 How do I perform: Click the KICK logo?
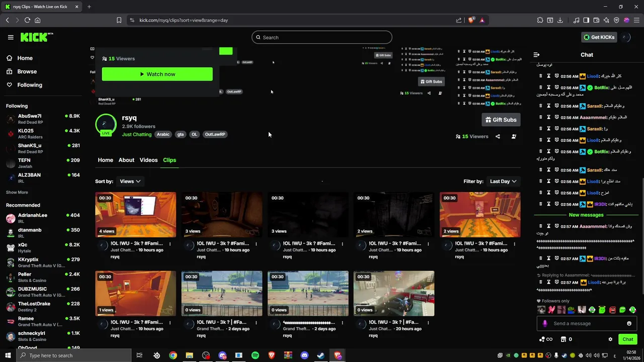(36, 37)
